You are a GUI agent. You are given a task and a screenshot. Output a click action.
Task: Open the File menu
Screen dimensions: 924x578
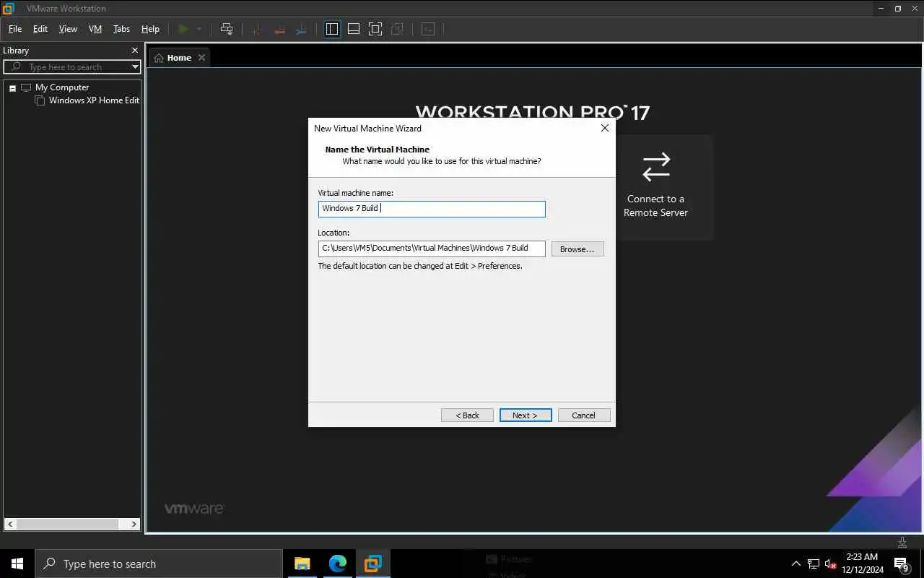click(x=15, y=29)
